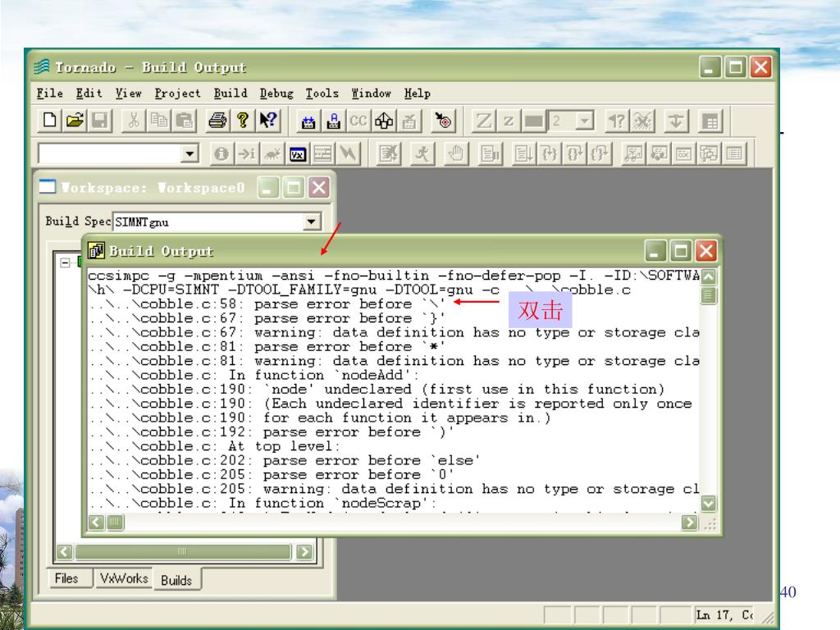The height and width of the screenshot is (630, 840).
Task: Click the CC compile icon
Action: click(358, 121)
